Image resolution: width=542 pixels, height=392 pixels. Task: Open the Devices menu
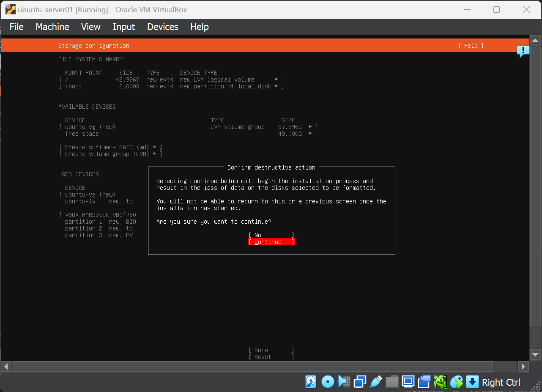[x=162, y=27]
